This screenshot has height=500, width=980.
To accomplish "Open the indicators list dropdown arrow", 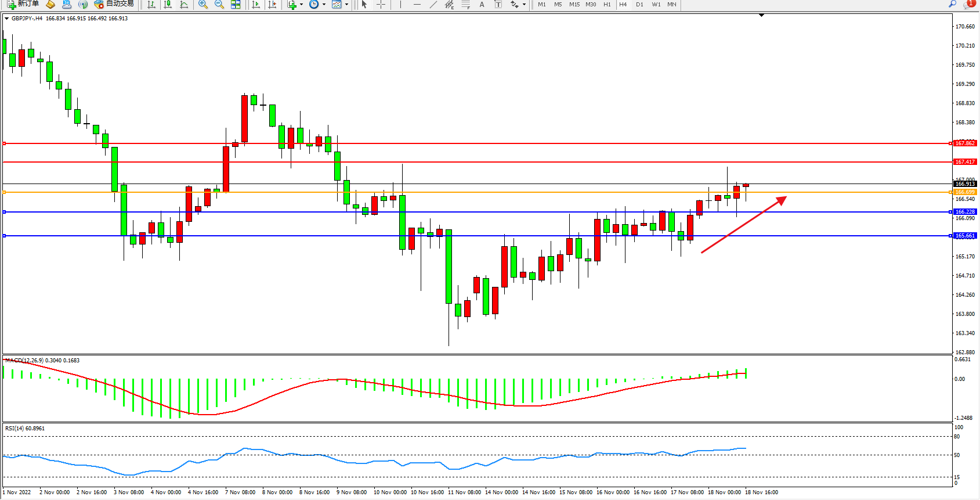I will pos(301,5).
